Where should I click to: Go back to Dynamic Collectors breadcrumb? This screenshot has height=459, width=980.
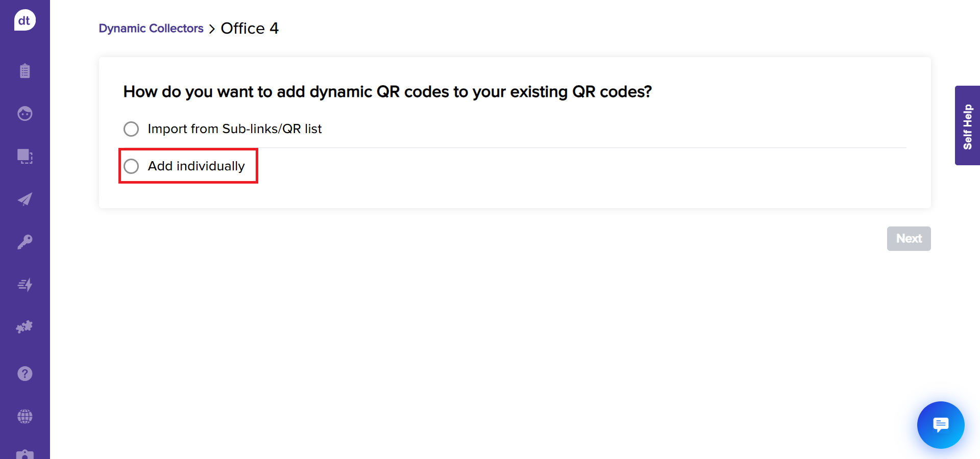pyautogui.click(x=151, y=29)
